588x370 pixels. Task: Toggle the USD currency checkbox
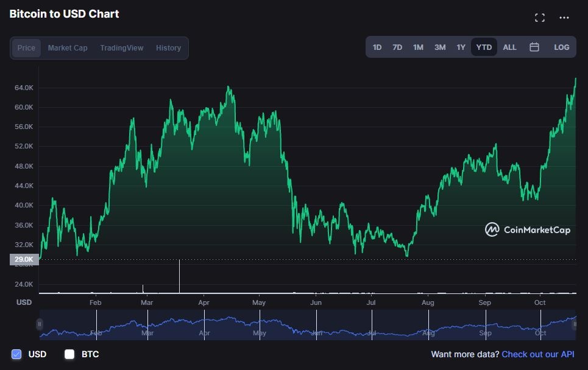pyautogui.click(x=16, y=354)
